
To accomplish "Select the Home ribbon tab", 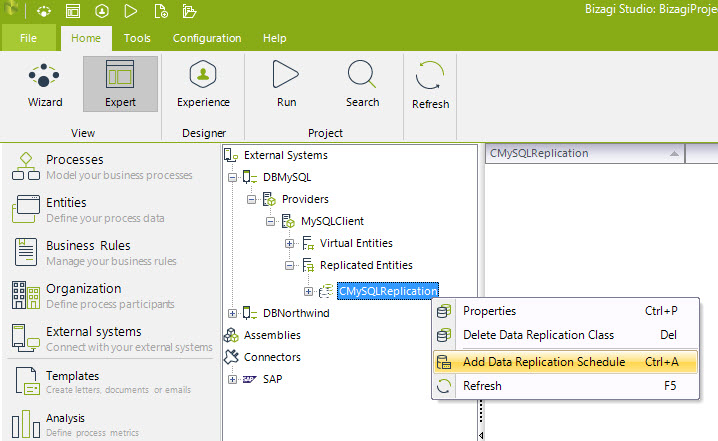I will pos(86,38).
